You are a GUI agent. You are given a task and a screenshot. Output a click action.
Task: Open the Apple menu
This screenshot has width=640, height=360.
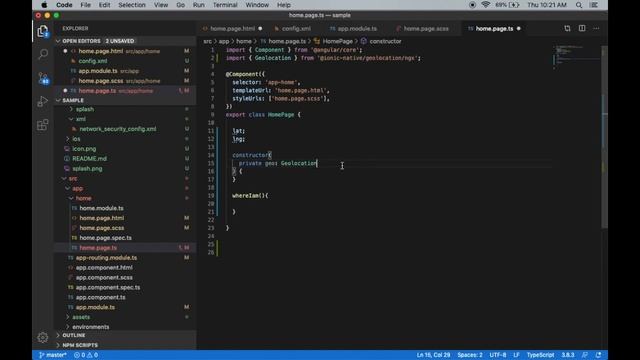pos(44,5)
